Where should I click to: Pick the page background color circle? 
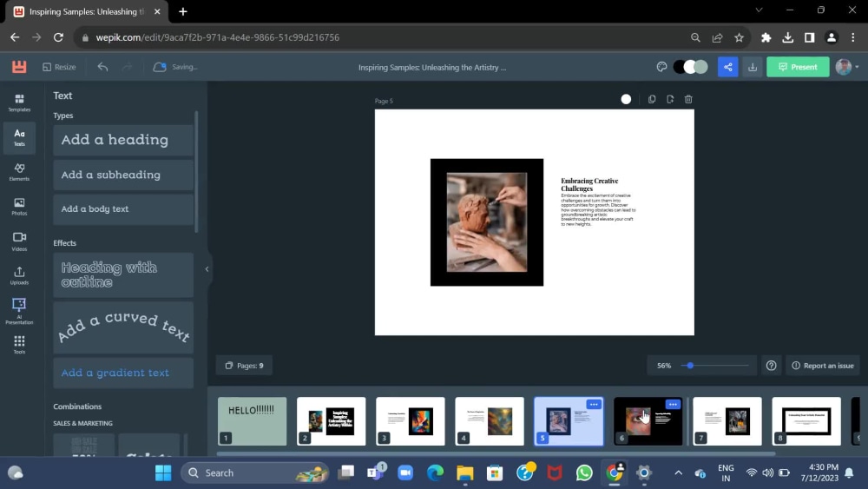point(626,99)
